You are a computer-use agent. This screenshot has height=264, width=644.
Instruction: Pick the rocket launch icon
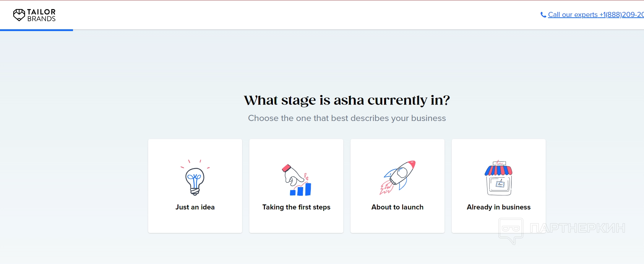(398, 178)
